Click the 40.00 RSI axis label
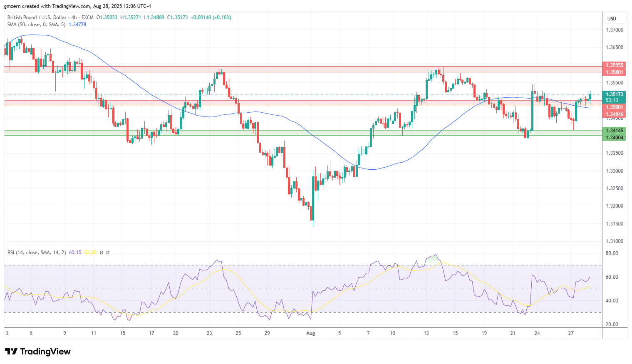 pyautogui.click(x=612, y=301)
